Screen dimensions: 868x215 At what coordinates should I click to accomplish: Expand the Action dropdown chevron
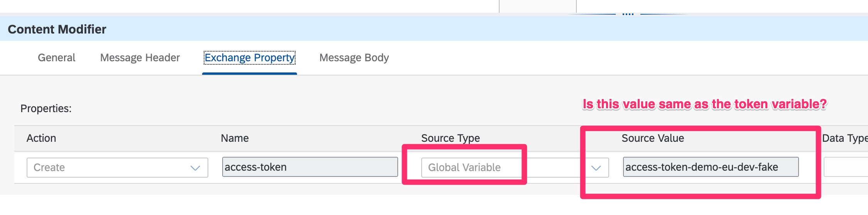[x=195, y=168]
